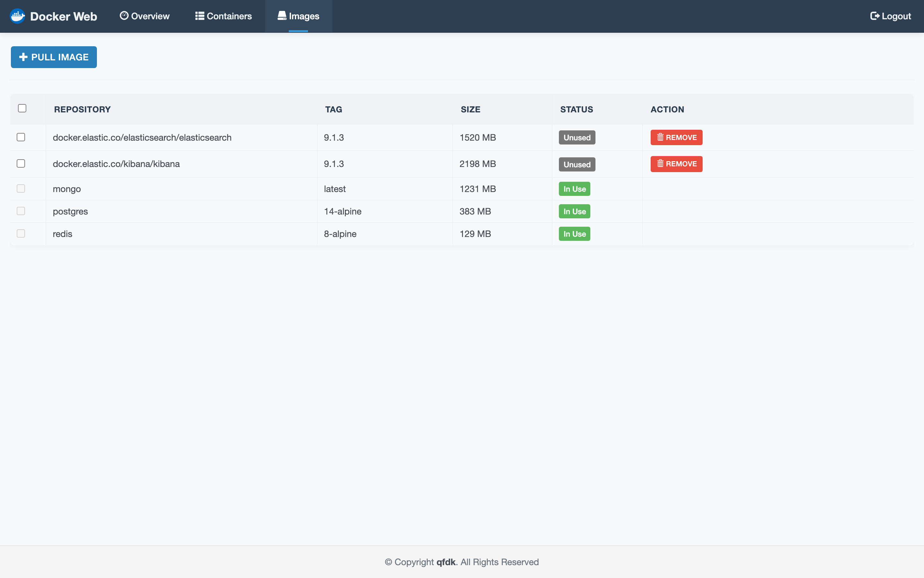Click the Images drive icon
Screen dimensions: 924x578
click(x=282, y=16)
